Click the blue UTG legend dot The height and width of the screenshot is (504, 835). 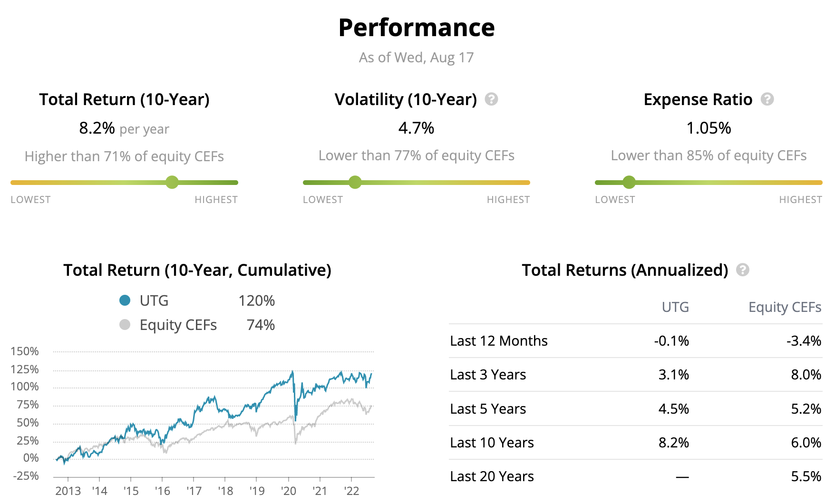point(125,300)
